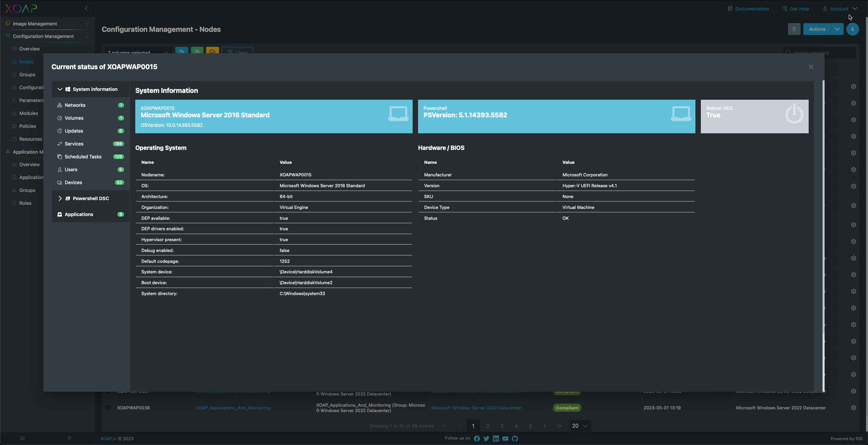Click the Services count badge 188
The width and height of the screenshot is (868, 445).
click(x=118, y=144)
